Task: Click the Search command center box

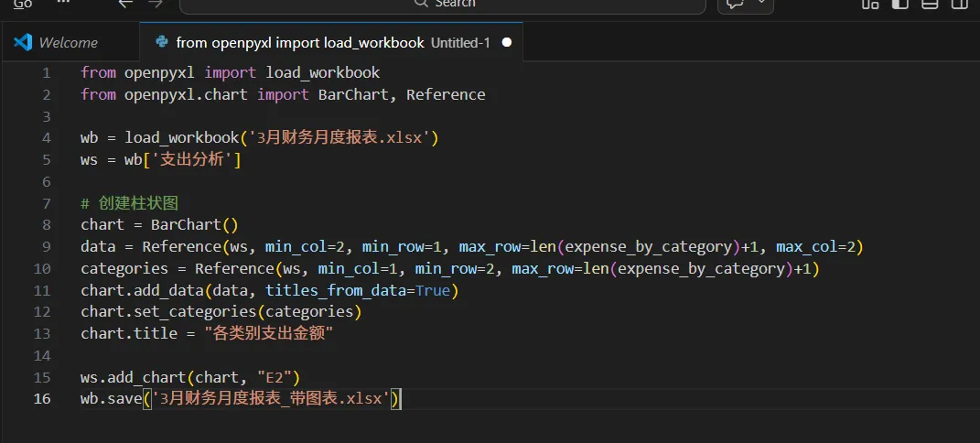Action: coord(443,4)
